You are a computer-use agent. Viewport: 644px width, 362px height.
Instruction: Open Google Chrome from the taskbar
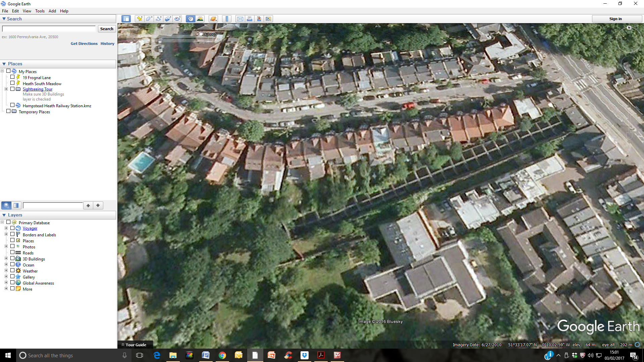(x=222, y=355)
